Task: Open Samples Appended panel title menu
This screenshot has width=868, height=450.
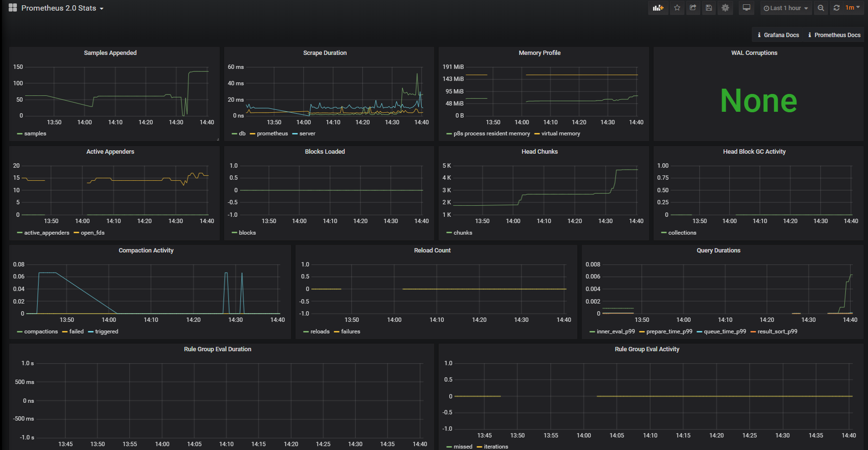Action: click(x=110, y=53)
